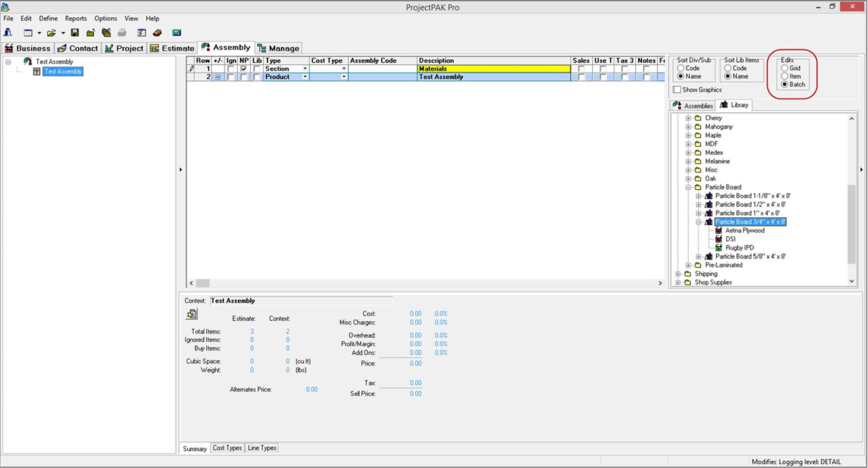Click the DSI vendor icon
Viewport: 868px width, 468px height.
click(x=719, y=239)
